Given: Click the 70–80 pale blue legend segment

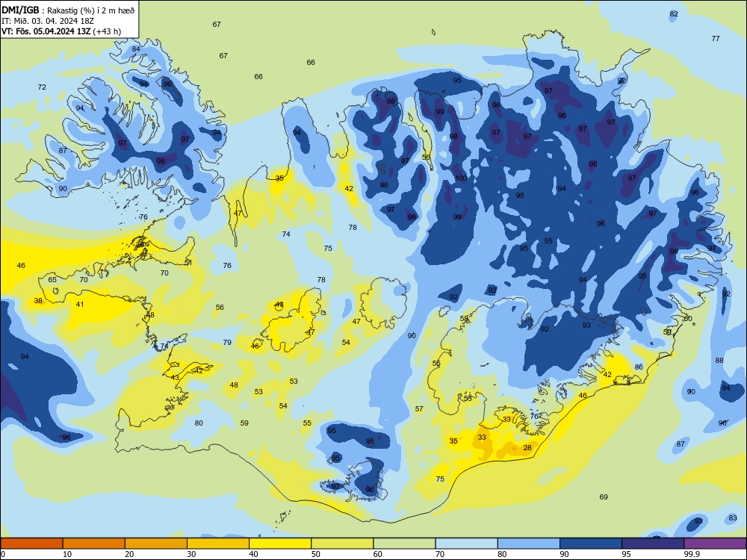Looking at the screenshot, I should tap(466, 544).
